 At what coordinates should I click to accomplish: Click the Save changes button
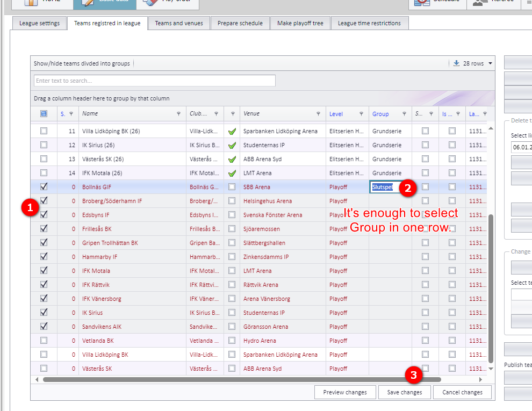click(405, 392)
